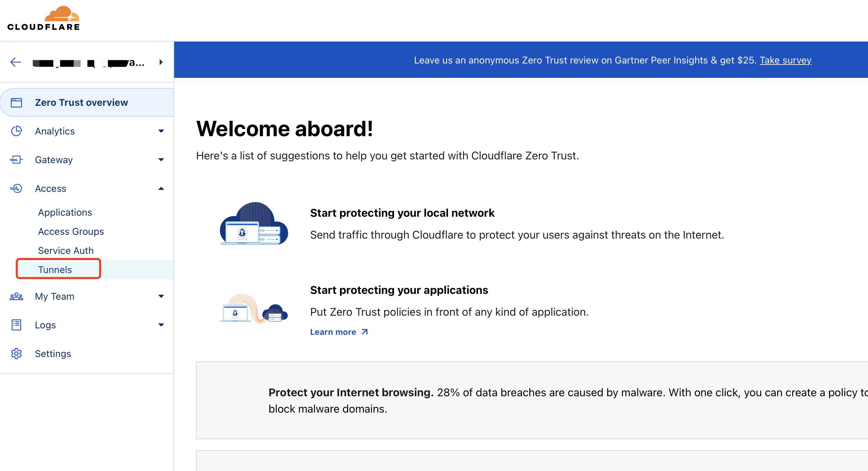
Task: Click the Take survey link
Action: (x=785, y=60)
